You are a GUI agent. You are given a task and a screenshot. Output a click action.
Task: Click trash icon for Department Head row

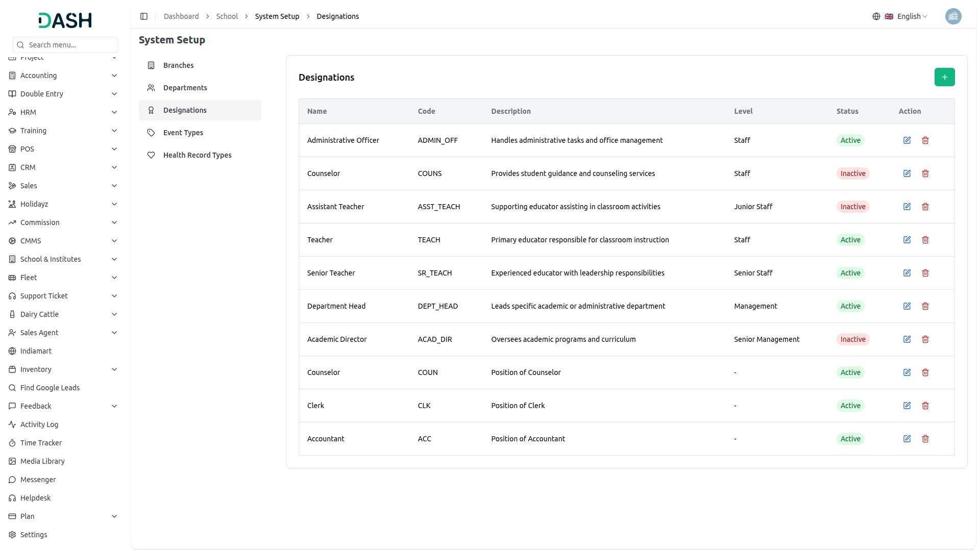point(925,306)
